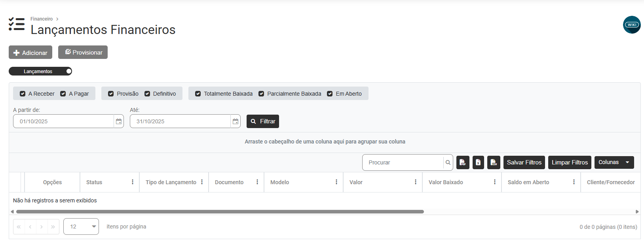Open the Wiki help icon

point(632,25)
